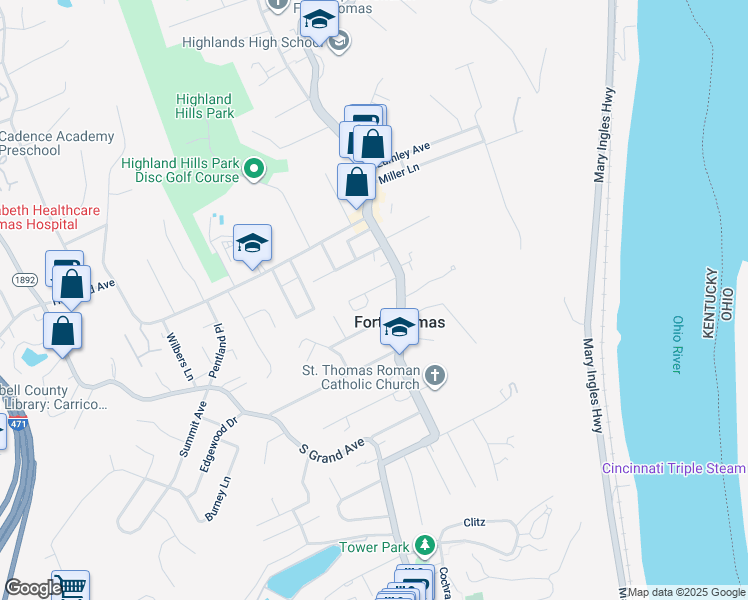Open the school marker over Fort Thomas label
The width and height of the screenshot is (748, 600).
[399, 329]
